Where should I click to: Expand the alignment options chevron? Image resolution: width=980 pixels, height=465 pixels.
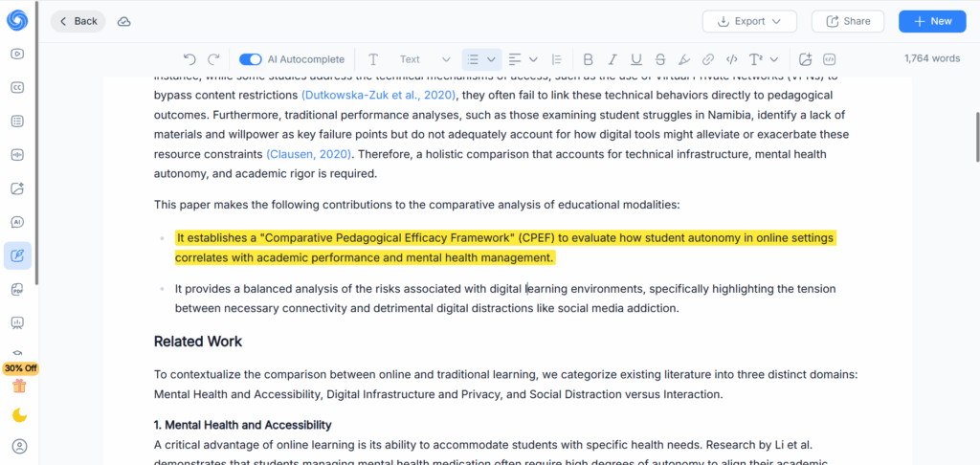tap(533, 59)
